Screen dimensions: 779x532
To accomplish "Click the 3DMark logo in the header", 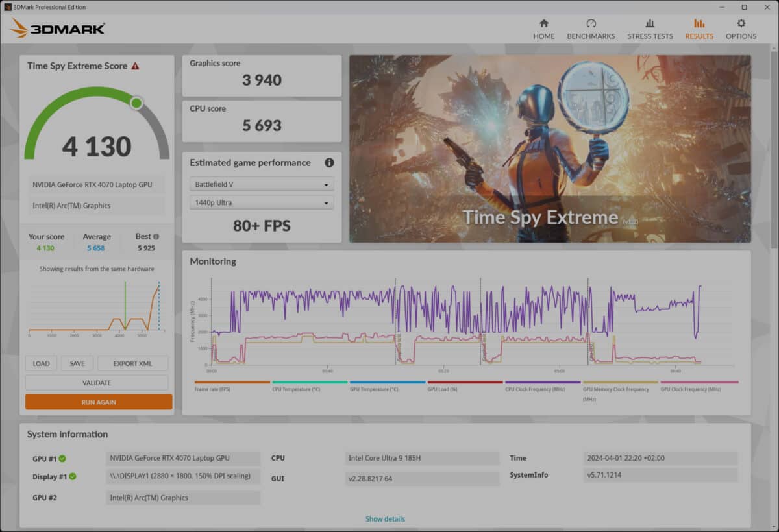I will [57, 29].
